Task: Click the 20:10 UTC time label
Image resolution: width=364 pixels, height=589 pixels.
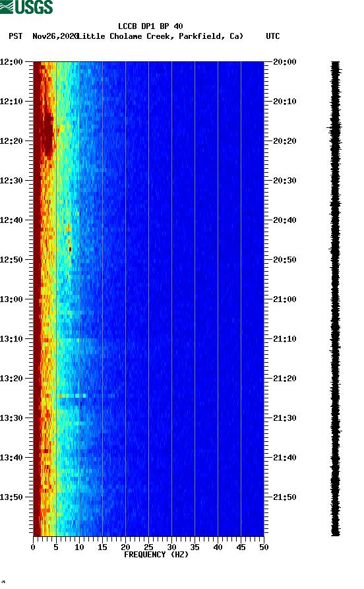Action: tap(285, 102)
